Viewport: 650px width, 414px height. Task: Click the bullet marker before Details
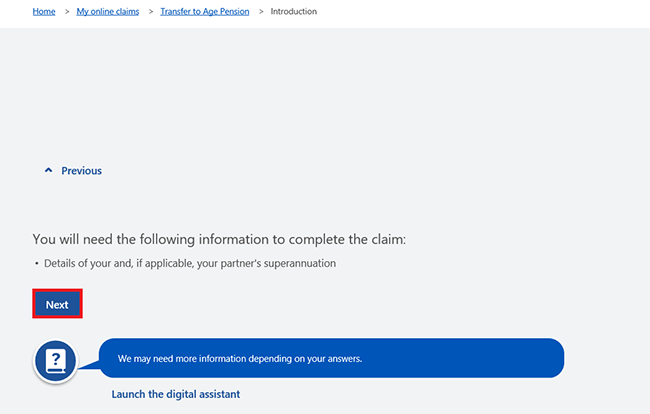coord(36,264)
